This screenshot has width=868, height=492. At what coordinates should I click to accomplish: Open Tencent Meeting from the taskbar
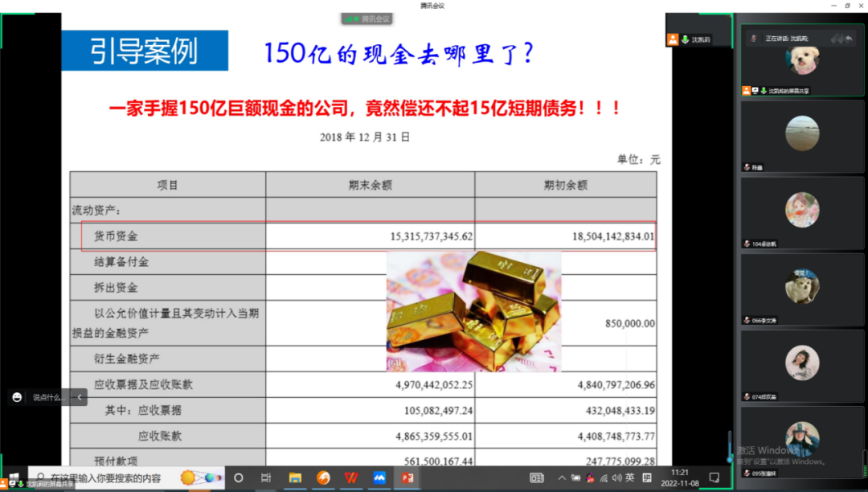click(x=379, y=478)
